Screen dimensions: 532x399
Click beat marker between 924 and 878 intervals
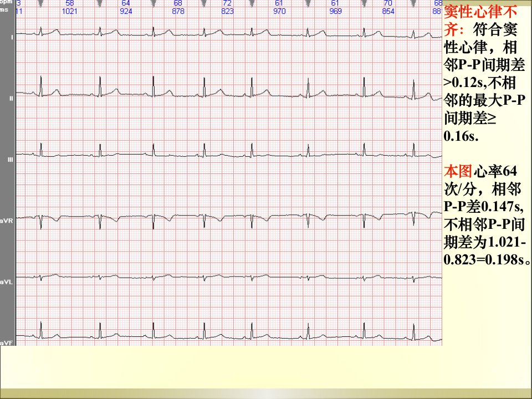pyautogui.click(x=154, y=3)
